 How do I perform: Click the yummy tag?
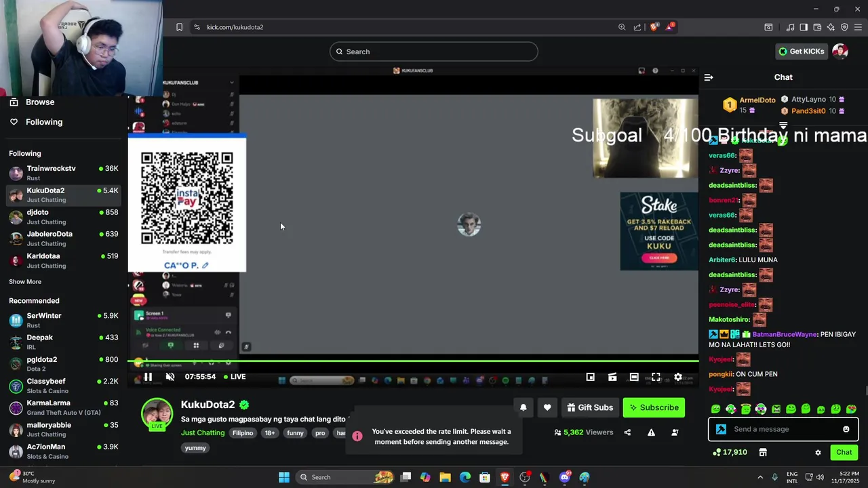coord(195,448)
